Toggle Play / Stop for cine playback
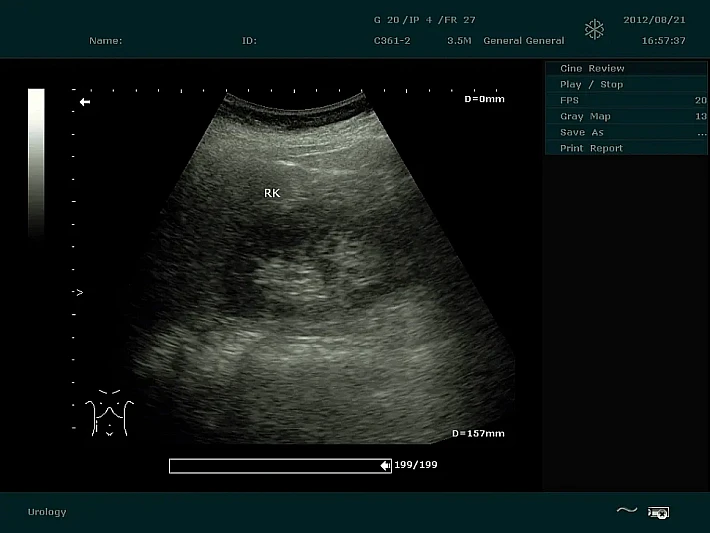This screenshot has width=710, height=533. pyautogui.click(x=591, y=84)
